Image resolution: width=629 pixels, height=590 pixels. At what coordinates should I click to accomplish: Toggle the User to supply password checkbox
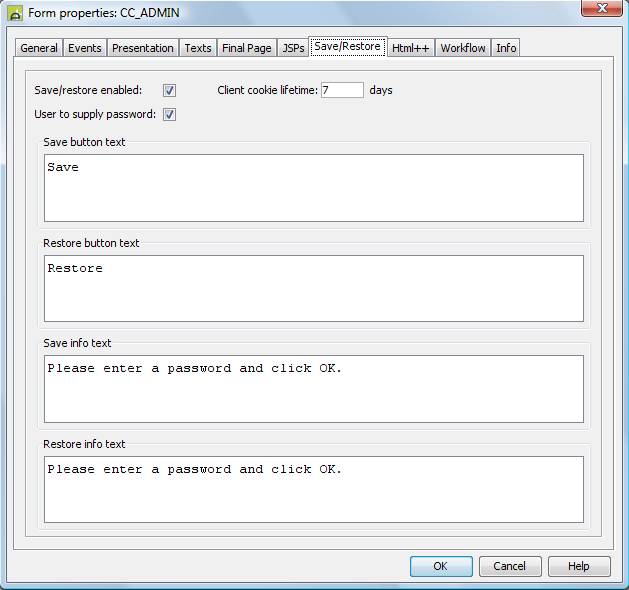170,114
